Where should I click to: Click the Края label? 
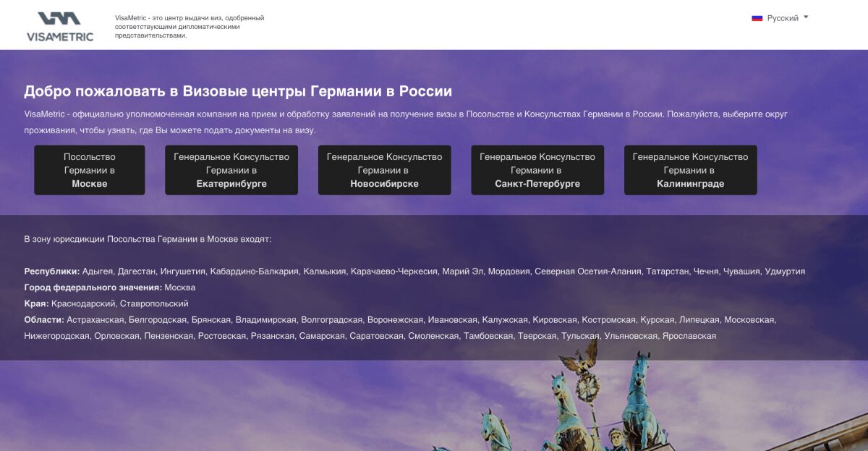click(x=36, y=303)
